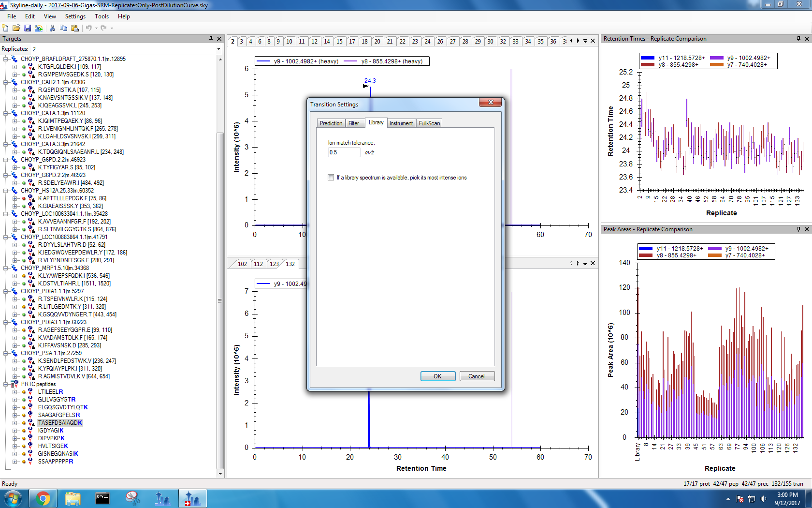
Task: Switch to the Instrument tab
Action: pos(401,123)
